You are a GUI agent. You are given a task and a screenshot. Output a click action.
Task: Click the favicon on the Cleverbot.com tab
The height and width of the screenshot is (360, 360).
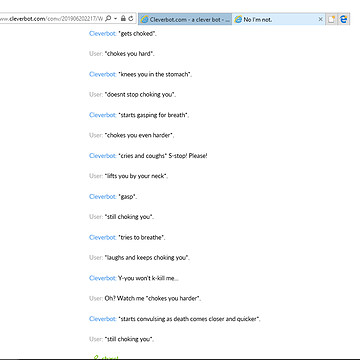tap(145, 19)
